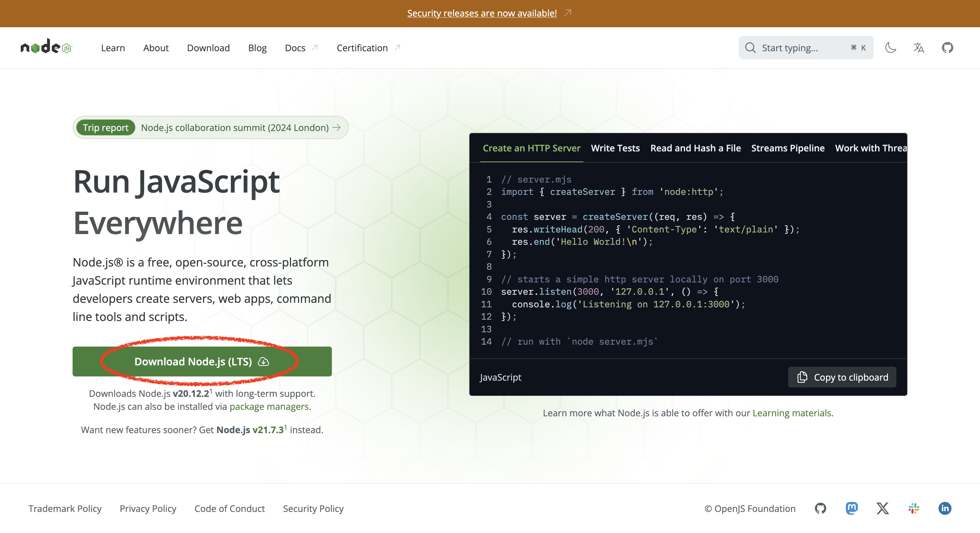Image resolution: width=980 pixels, height=533 pixels.
Task: Click the ⌘ K shortcut hint
Action: click(x=858, y=48)
